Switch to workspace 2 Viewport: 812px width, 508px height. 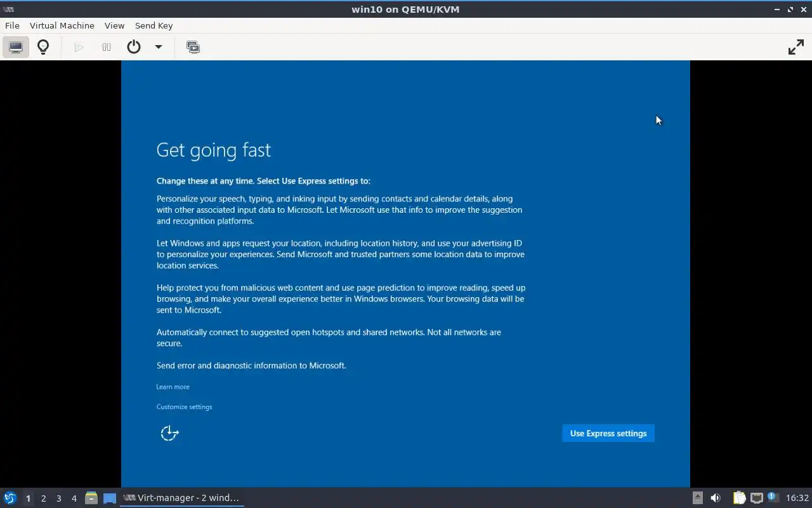pos(43,498)
